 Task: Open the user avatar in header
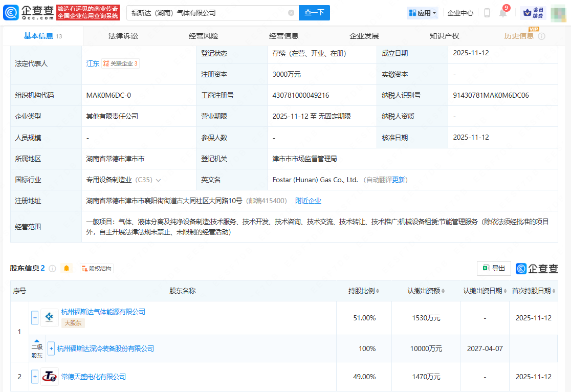coord(558,13)
